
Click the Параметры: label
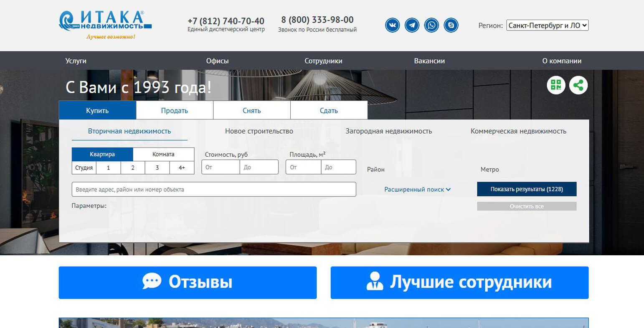click(89, 206)
